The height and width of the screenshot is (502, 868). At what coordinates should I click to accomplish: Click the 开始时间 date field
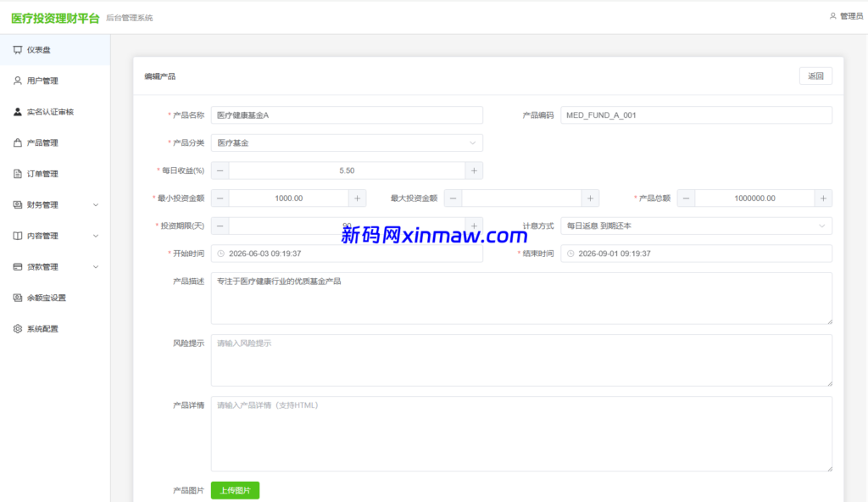pos(347,254)
